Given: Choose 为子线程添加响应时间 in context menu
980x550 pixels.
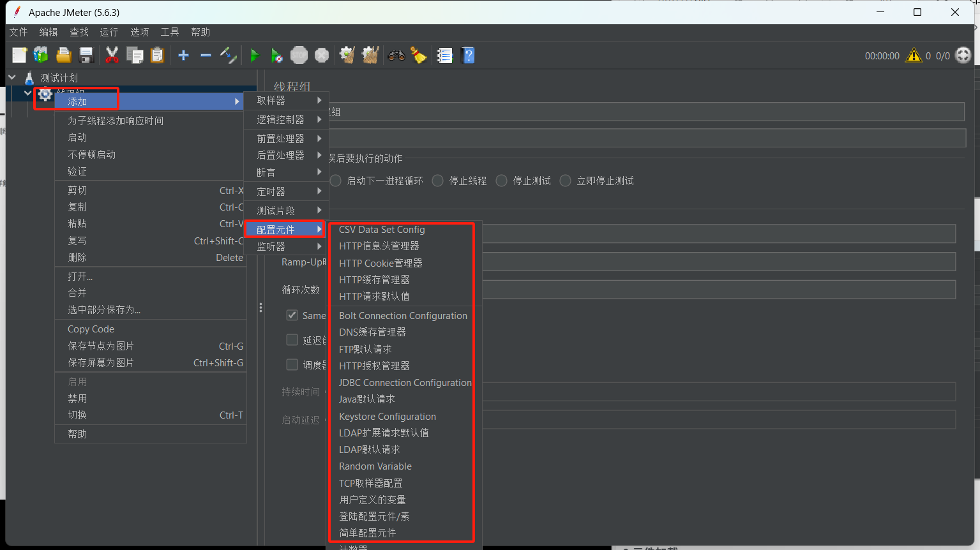Looking at the screenshot, I should tap(151, 121).
